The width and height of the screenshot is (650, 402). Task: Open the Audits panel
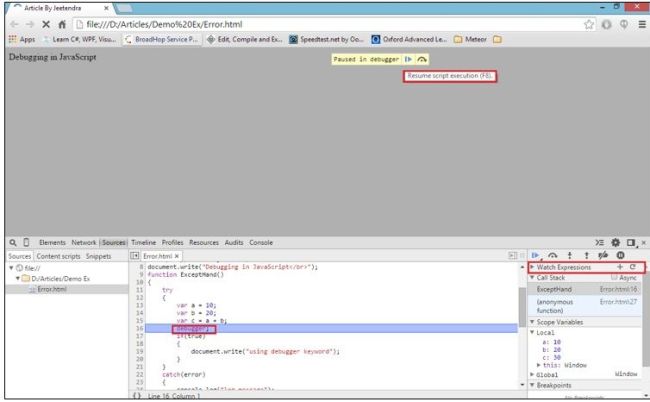pyautogui.click(x=234, y=242)
